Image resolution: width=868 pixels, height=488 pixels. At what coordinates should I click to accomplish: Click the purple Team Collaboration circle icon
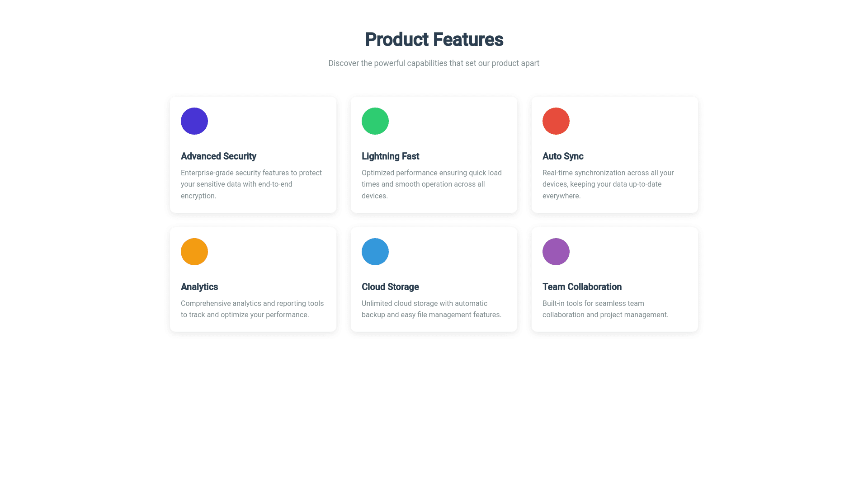tap(556, 252)
